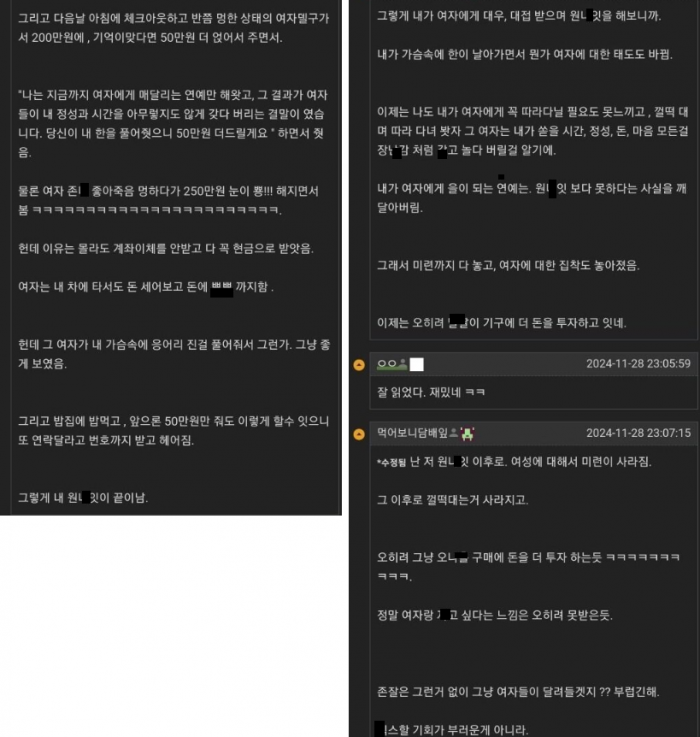Click the line 내가 가슴속에 한이 날아가면서

[525, 55]
